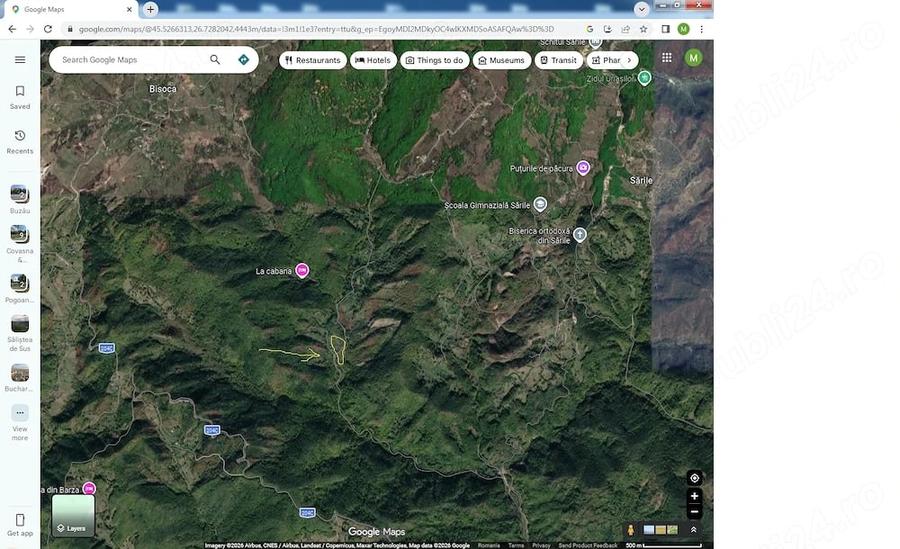900x549 pixels.
Task: Click the browser address bar URL
Action: pyautogui.click(x=316, y=29)
